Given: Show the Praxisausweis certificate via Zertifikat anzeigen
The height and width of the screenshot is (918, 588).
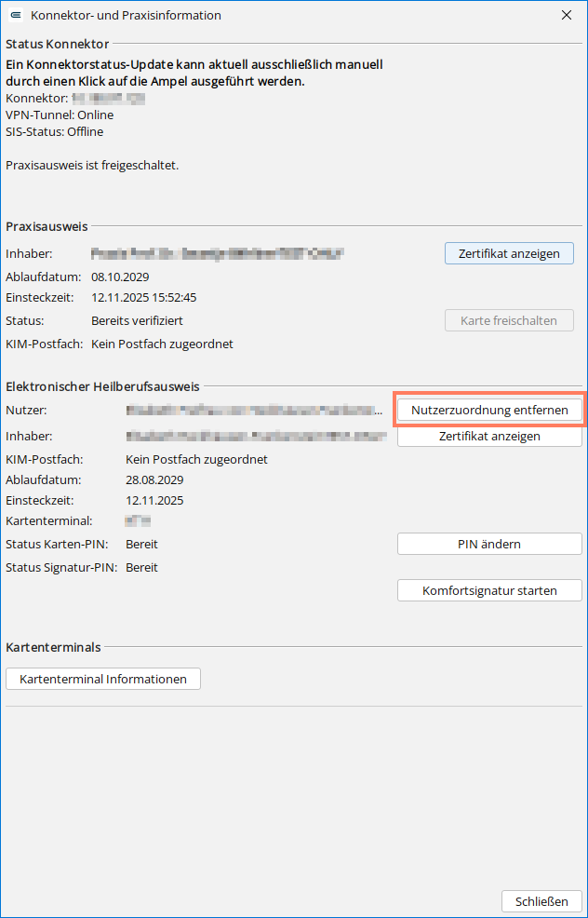Looking at the screenshot, I should tap(509, 253).
